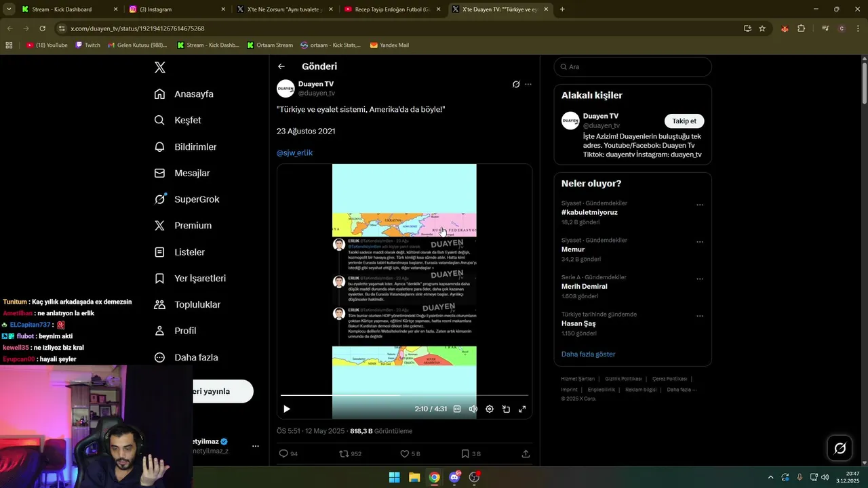Open video playback settings gear
This screenshot has width=868, height=488.
(x=490, y=409)
